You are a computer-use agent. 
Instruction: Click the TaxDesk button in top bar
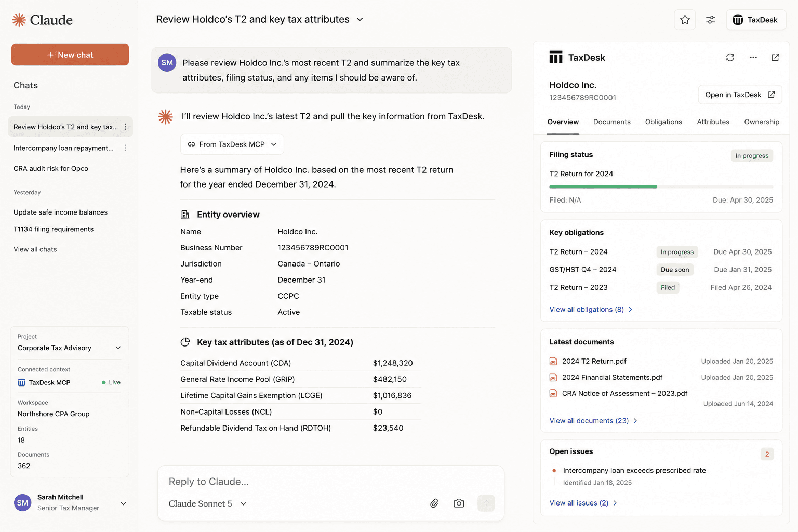[x=755, y=20]
